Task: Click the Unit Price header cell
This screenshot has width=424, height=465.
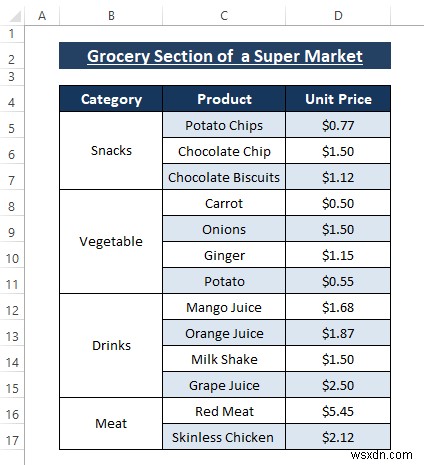Action: tap(338, 99)
